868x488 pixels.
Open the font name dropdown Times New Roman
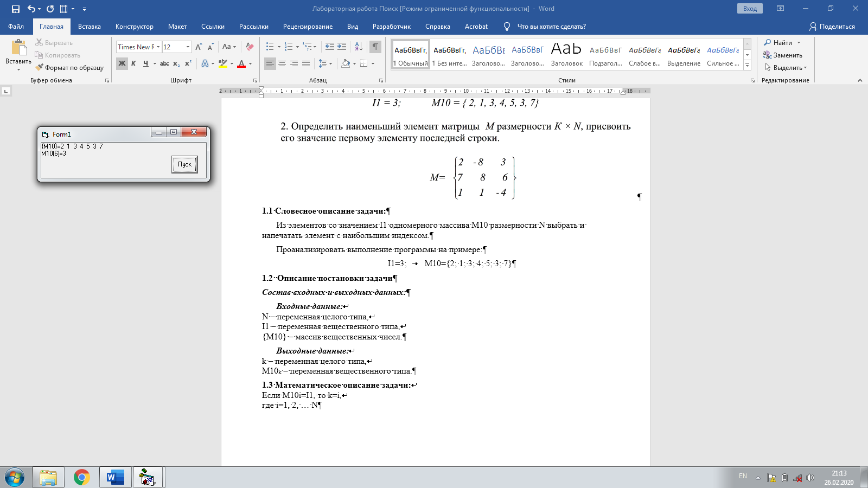coord(158,47)
